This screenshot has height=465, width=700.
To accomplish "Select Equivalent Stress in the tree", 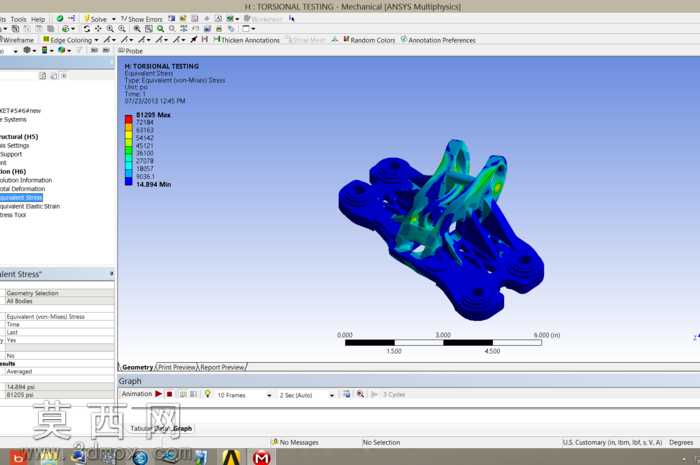I will pyautogui.click(x=21, y=197).
